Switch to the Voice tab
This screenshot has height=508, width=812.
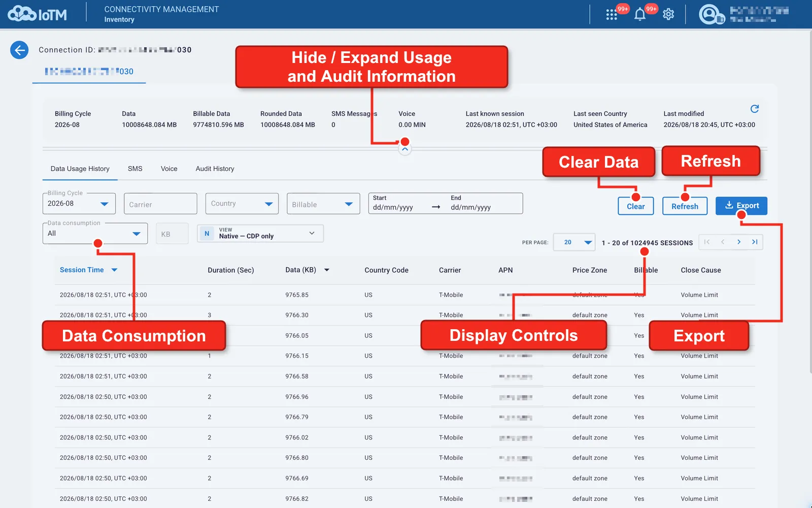(169, 169)
